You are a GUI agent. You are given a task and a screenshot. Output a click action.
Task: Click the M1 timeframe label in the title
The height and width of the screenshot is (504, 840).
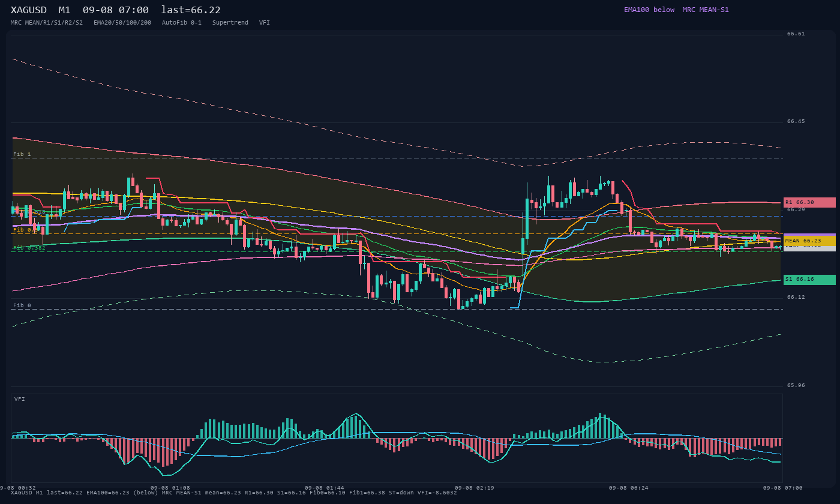click(x=65, y=10)
